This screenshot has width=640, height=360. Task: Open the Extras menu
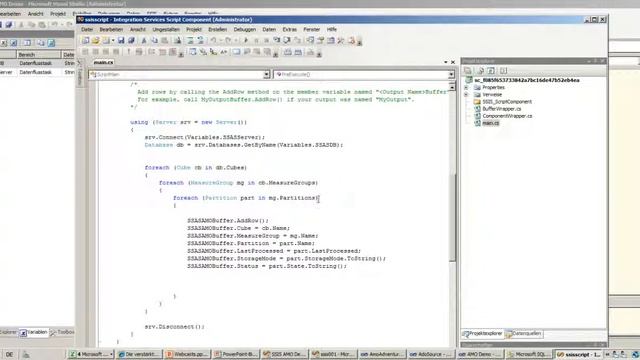point(289,29)
